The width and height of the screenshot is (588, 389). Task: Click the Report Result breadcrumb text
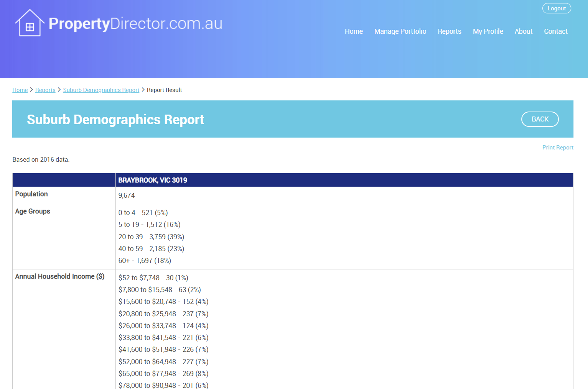tap(164, 90)
